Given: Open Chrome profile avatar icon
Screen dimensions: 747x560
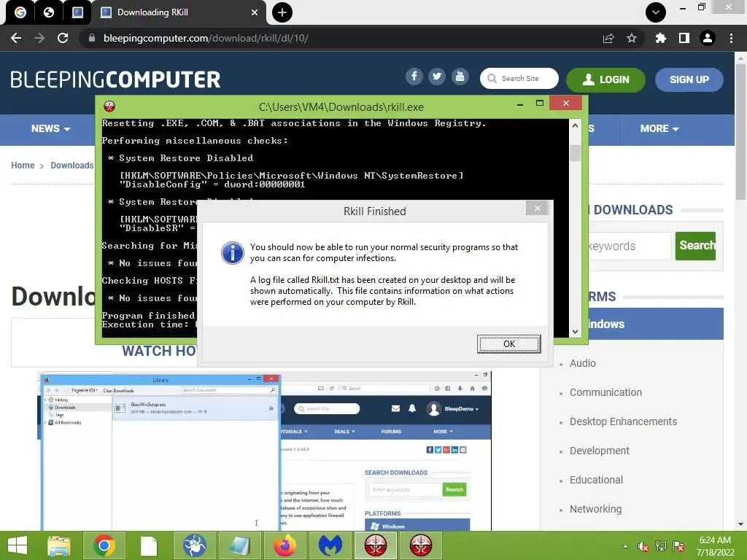Looking at the screenshot, I should coord(708,38).
